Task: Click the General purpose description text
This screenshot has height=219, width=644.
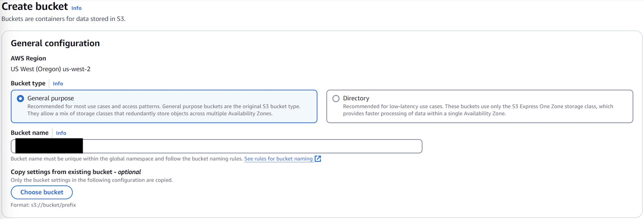Action: (164, 110)
